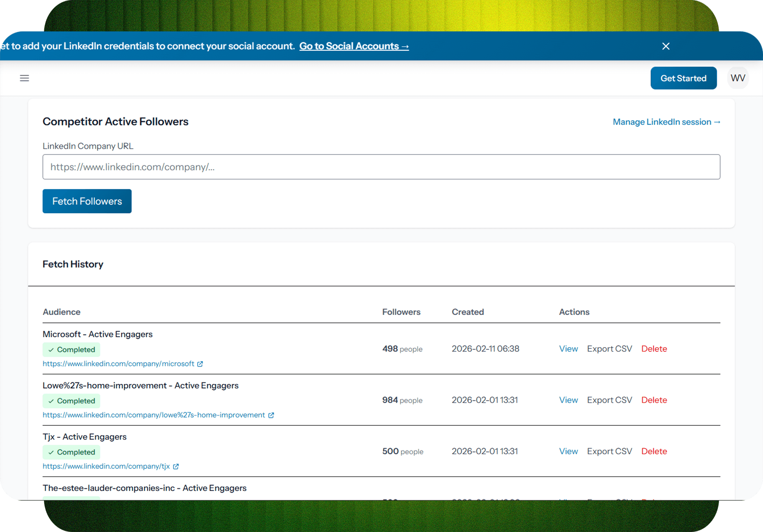Click the WV user avatar

(x=737, y=78)
